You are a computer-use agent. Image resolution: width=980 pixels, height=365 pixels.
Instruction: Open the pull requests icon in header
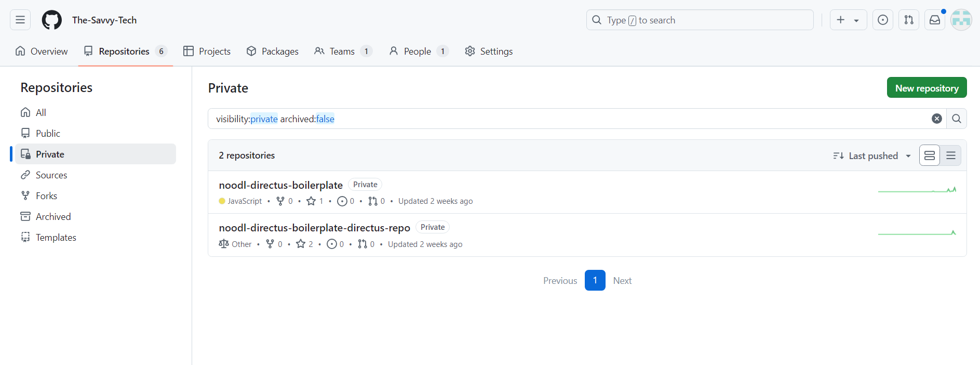(x=908, y=20)
